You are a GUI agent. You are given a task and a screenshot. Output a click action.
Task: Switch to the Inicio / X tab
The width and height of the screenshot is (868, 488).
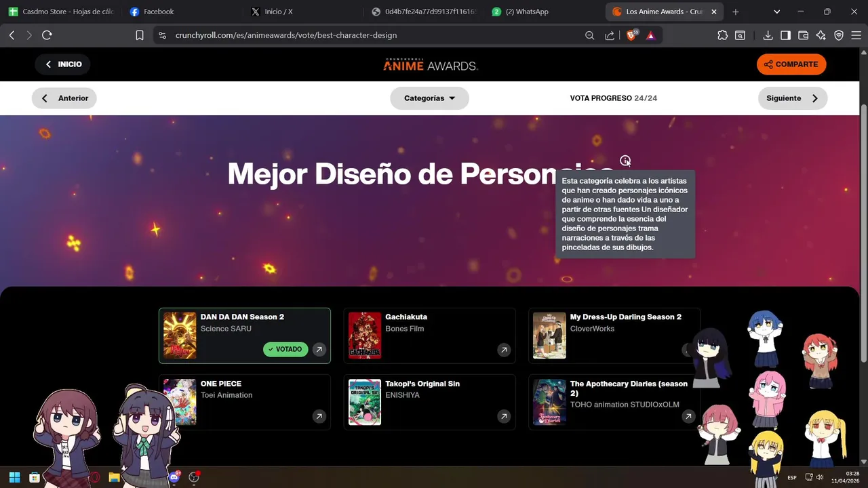pos(303,12)
